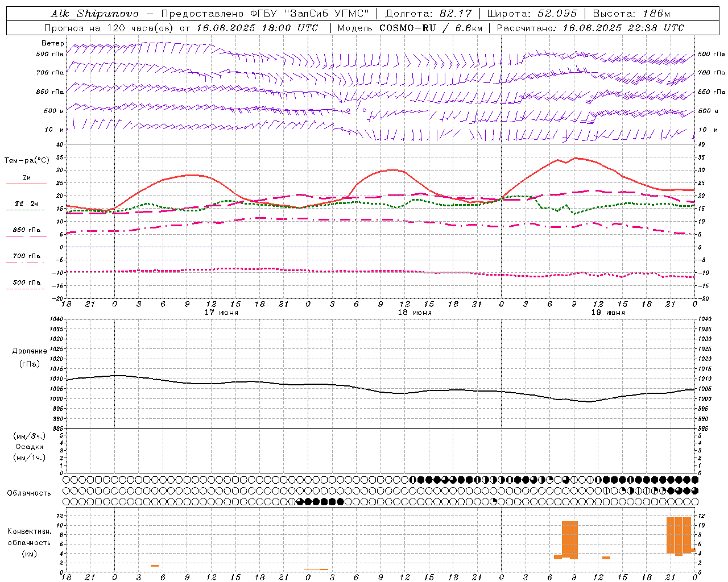Click the Долгота: 82.17 header field
The image size is (728, 582).
[x=428, y=14]
